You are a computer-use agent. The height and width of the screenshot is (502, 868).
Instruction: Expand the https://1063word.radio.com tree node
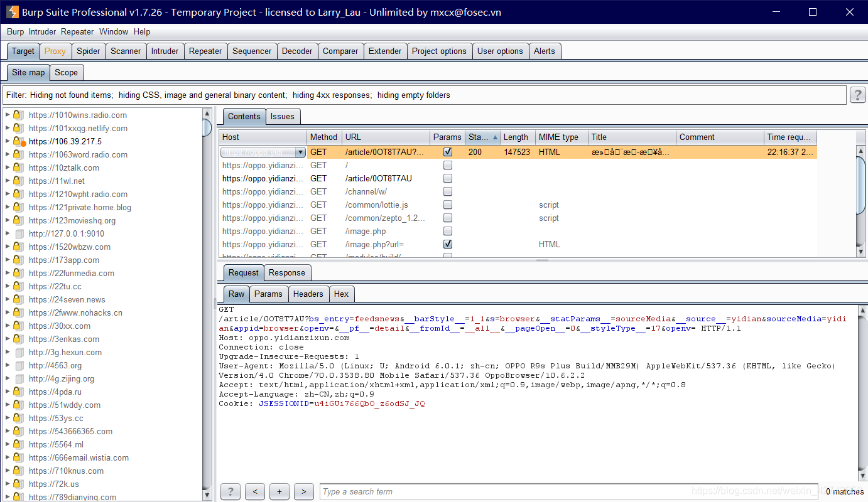pos(8,154)
